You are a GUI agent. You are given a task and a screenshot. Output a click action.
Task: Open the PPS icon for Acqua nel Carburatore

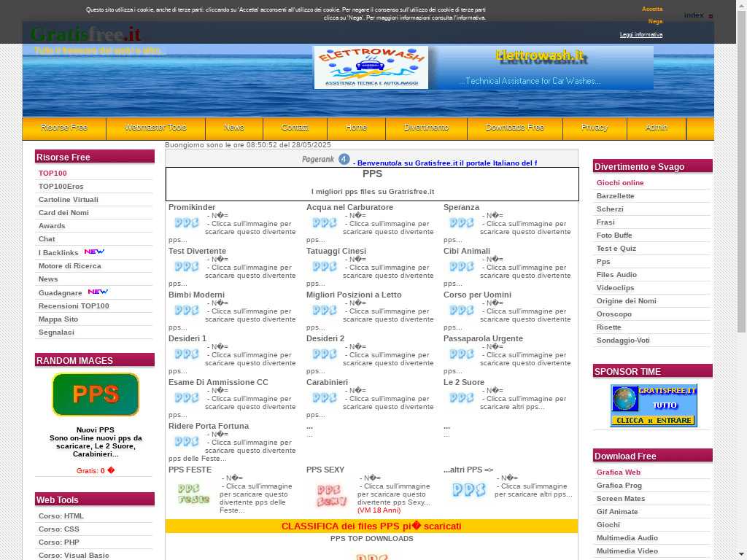[x=325, y=223]
